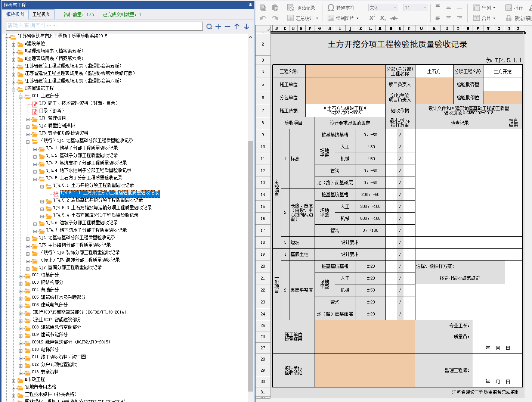This screenshot has width=532, height=402.
Task: Select TJ2 质量控制资料 folder
Action: tap(57, 126)
